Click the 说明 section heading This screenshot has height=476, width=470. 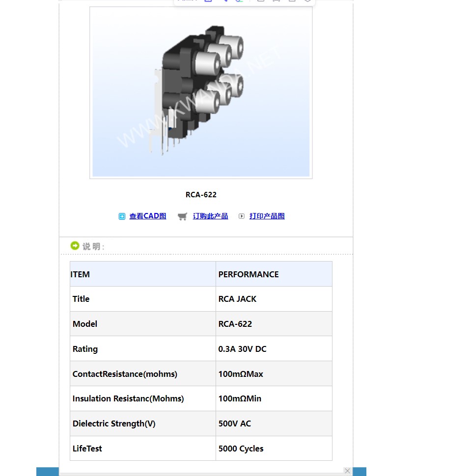click(93, 246)
